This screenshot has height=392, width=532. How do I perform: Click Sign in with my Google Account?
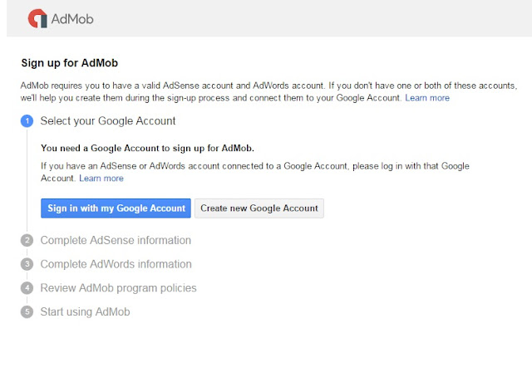click(x=116, y=208)
